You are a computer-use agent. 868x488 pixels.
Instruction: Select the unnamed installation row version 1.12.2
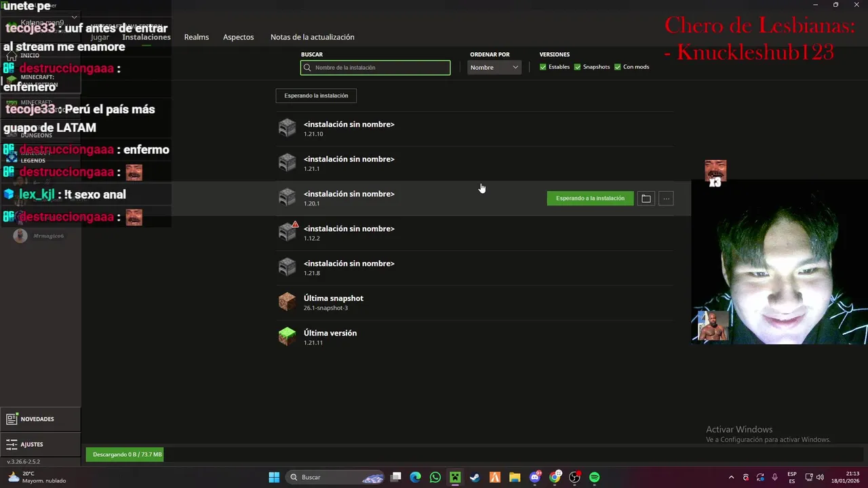[475, 233]
